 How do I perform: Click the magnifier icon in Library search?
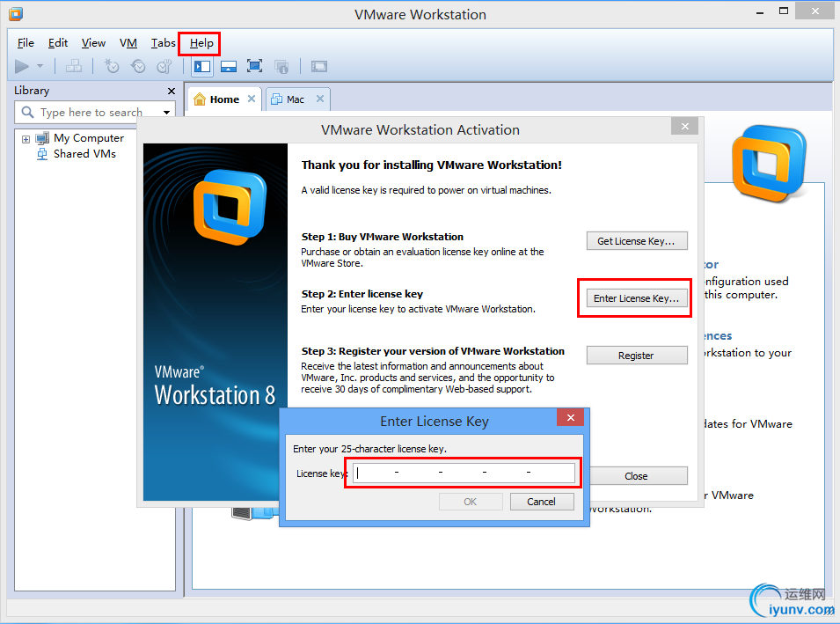(27, 112)
